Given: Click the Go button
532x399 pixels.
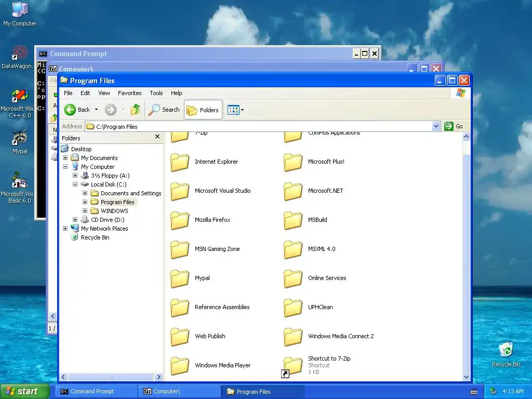Looking at the screenshot, I should tap(454, 126).
